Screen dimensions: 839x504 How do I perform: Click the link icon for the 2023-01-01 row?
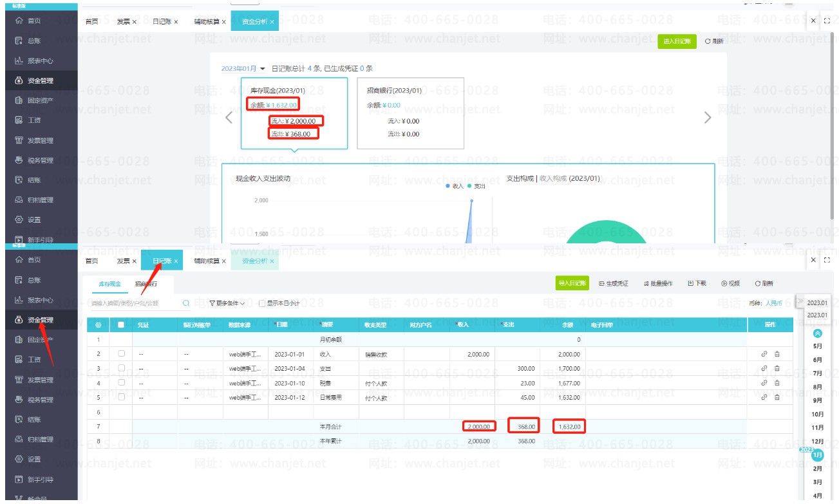tap(764, 354)
